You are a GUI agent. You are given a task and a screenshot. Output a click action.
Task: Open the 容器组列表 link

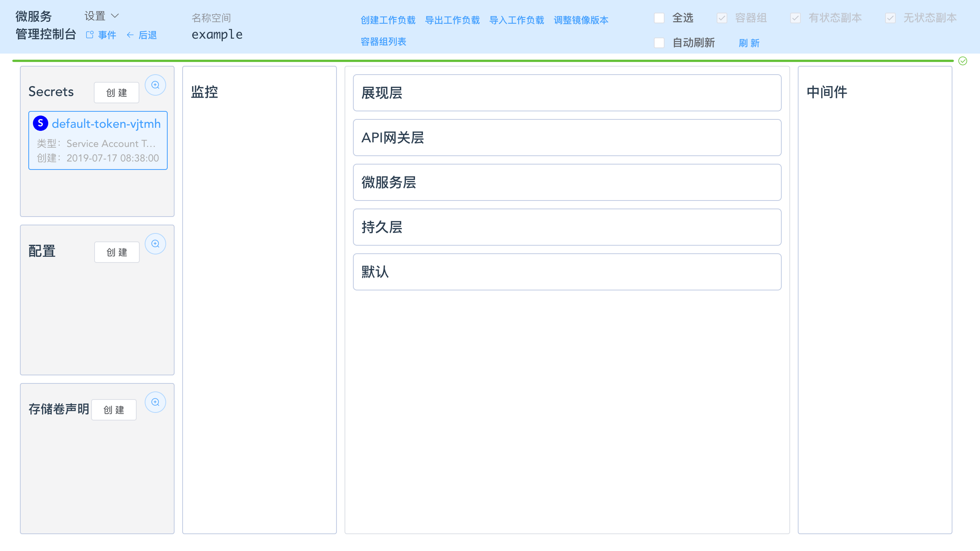[x=383, y=41]
